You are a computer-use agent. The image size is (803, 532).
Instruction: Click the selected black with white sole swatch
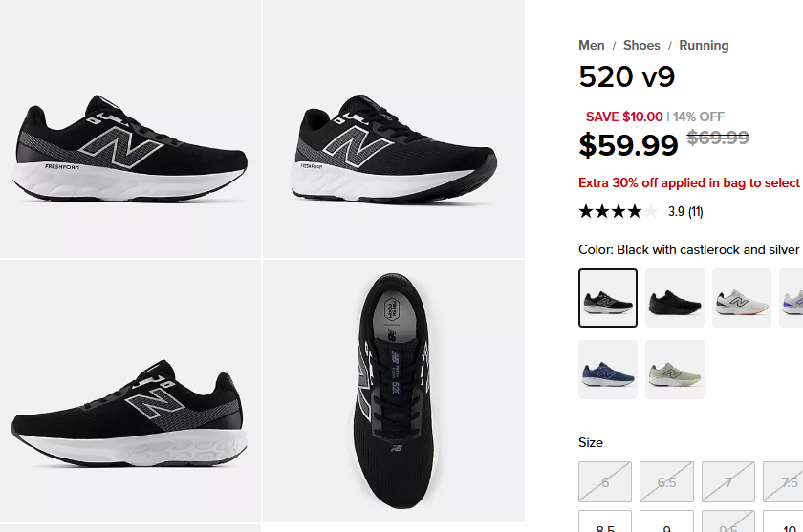pos(608,298)
